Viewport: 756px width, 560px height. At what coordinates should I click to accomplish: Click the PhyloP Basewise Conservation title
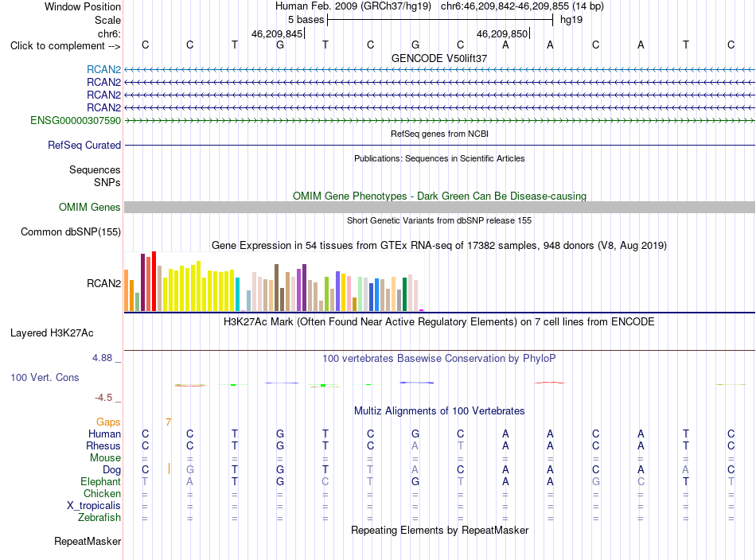pos(439,359)
